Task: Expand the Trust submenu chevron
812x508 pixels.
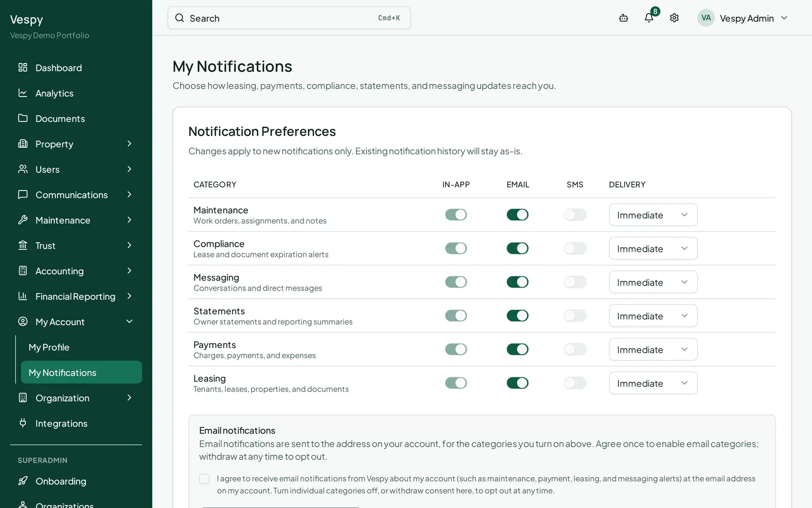Action: (x=129, y=245)
